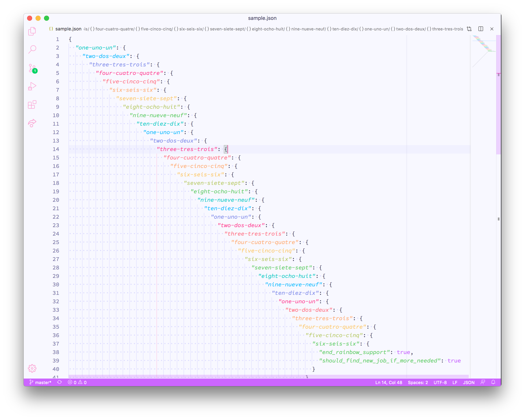525x420 pixels.
Task: Change the indentation setting Spaces: 2
Action: (418, 382)
